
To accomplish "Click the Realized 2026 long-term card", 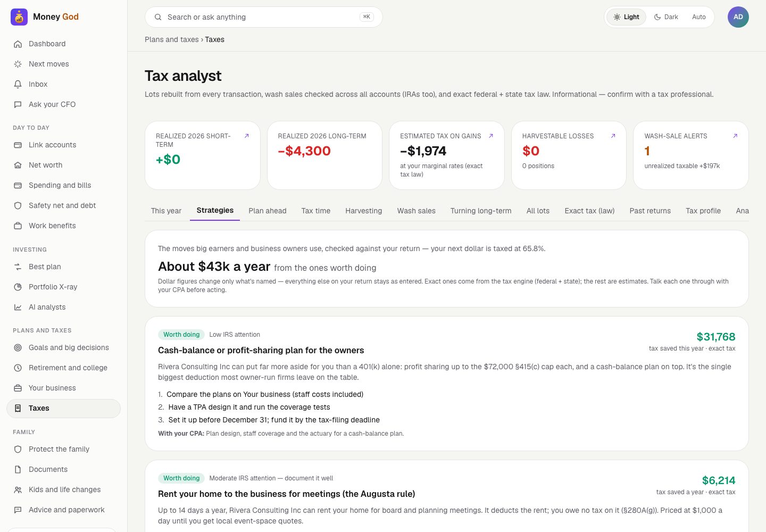I will pos(324,155).
